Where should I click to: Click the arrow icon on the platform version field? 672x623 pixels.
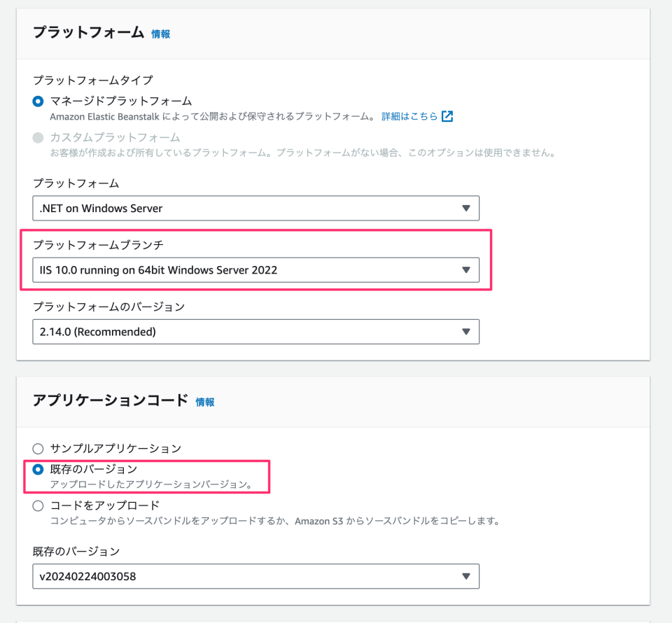pos(467,331)
